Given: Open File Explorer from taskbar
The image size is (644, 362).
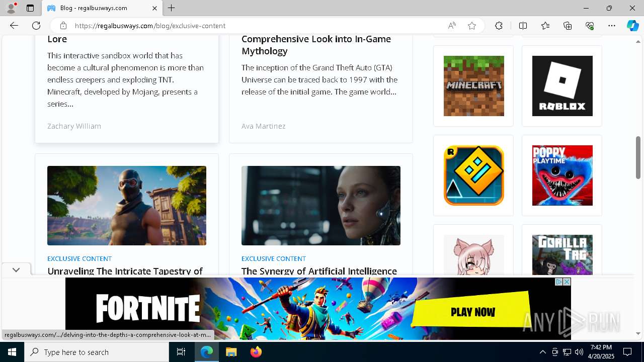Looking at the screenshot, I should pyautogui.click(x=231, y=352).
